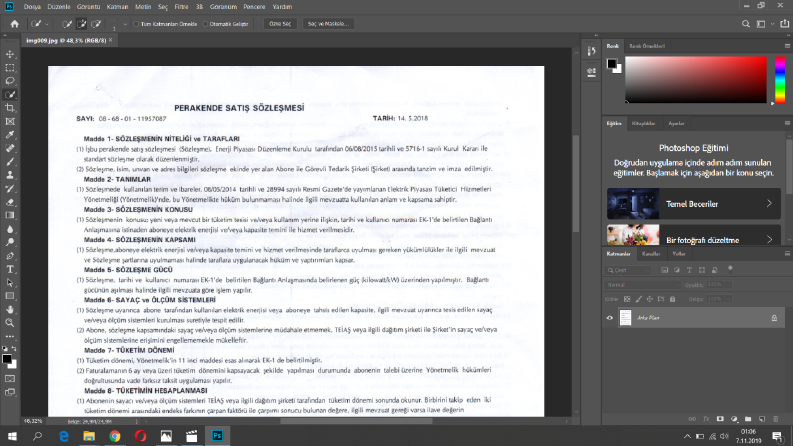Select the Eyedropper tool

[10, 135]
